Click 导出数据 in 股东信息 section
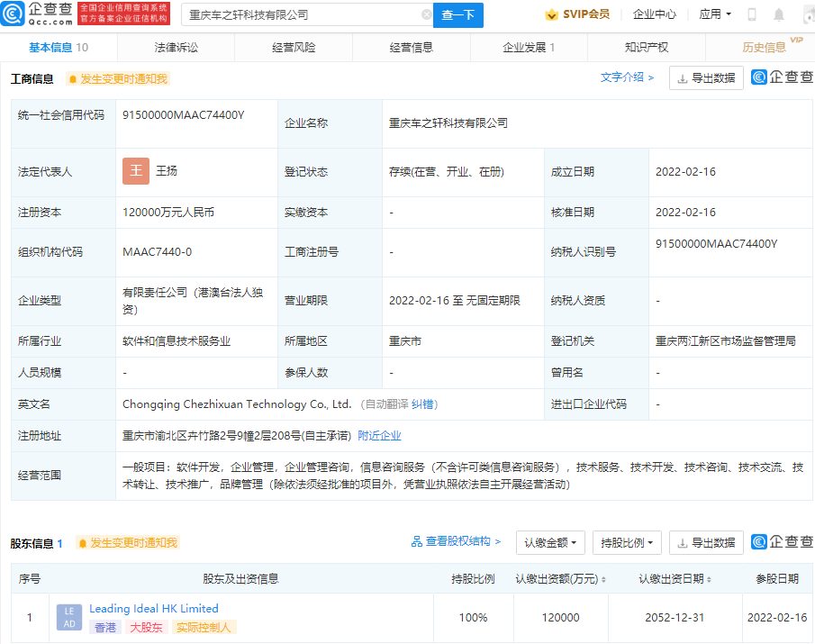The height and width of the screenshot is (644, 815). 706,542
